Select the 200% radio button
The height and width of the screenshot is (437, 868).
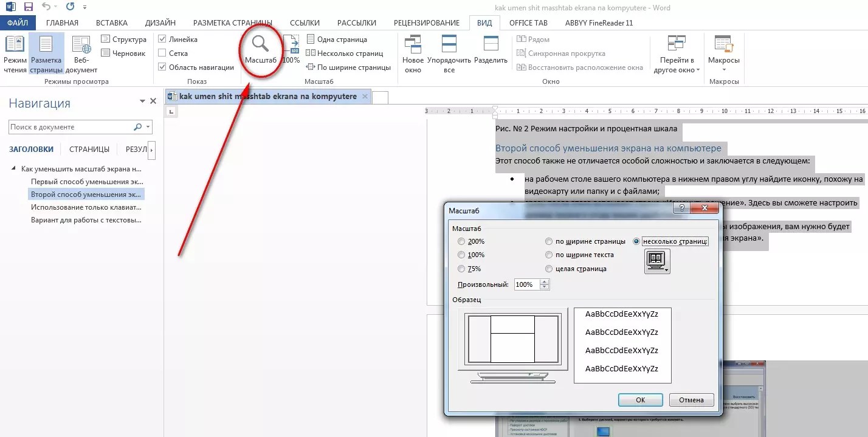(461, 241)
